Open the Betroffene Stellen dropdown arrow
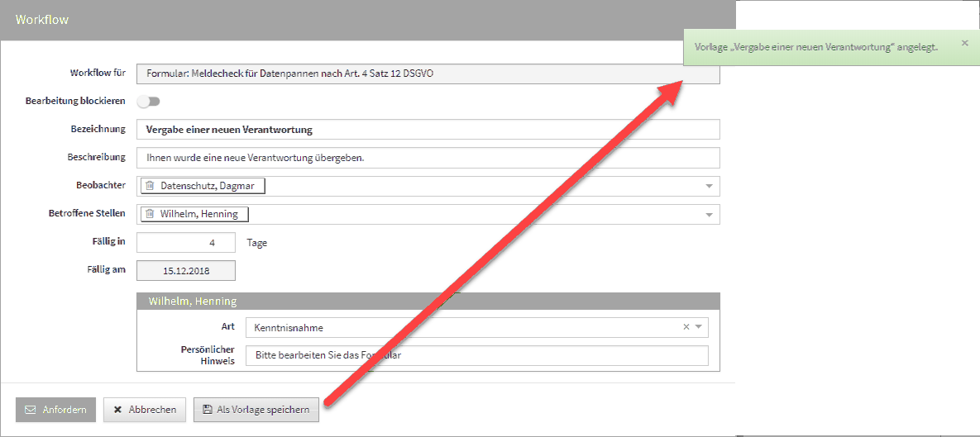 click(709, 215)
